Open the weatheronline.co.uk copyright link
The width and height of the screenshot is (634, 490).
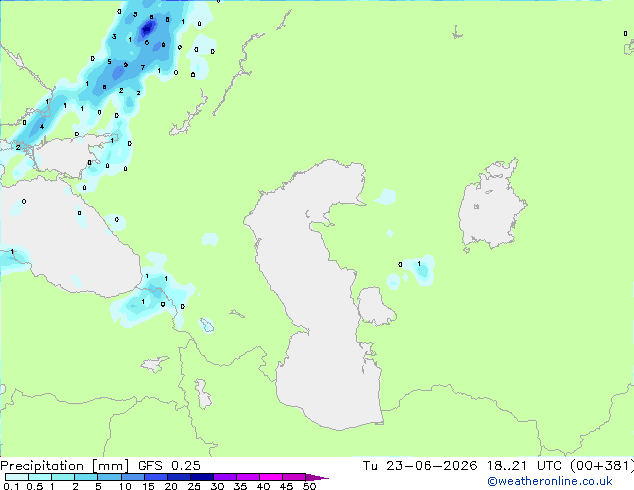click(x=549, y=481)
